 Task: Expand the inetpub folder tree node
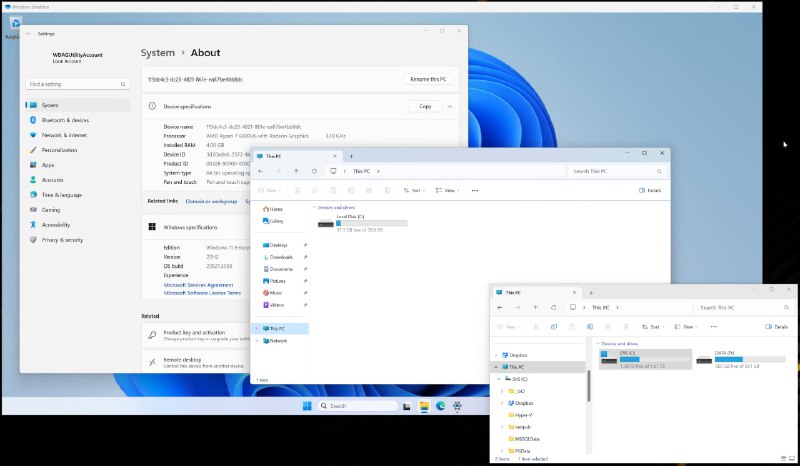pyautogui.click(x=503, y=427)
